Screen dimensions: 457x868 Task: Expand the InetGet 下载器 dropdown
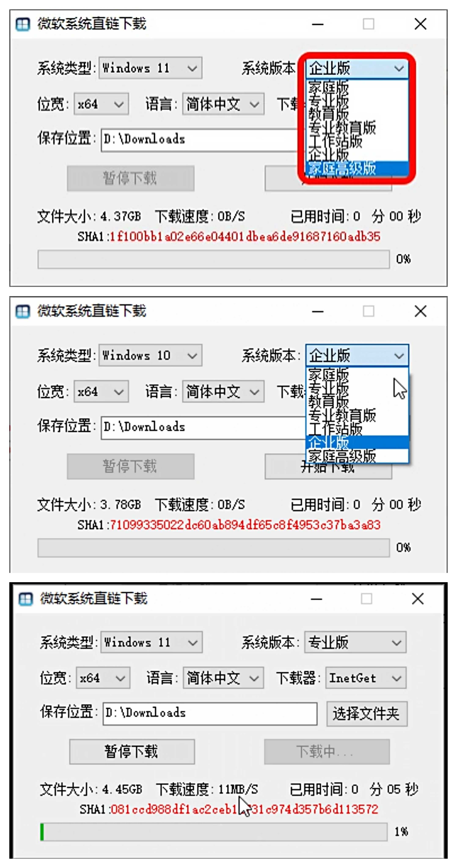366,678
